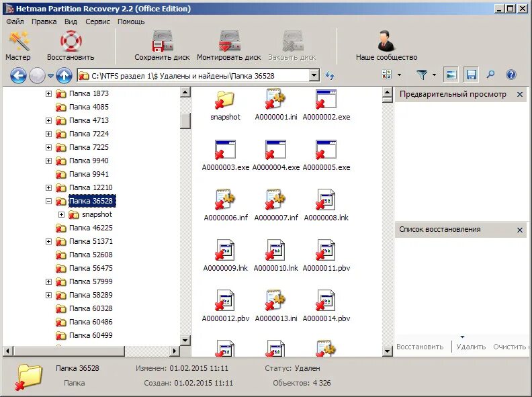Click the filter funnel icon
This screenshot has height=397, width=532.
click(x=422, y=75)
